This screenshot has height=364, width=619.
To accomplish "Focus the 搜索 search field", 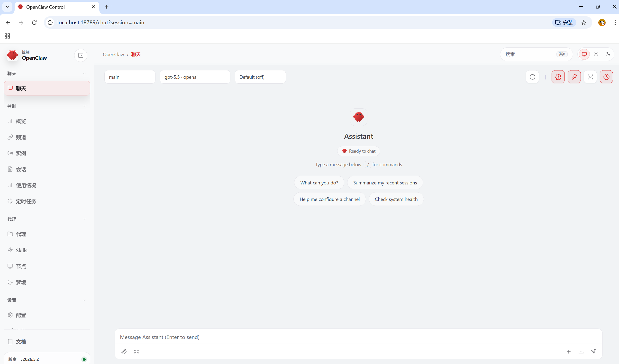I will coord(536,54).
